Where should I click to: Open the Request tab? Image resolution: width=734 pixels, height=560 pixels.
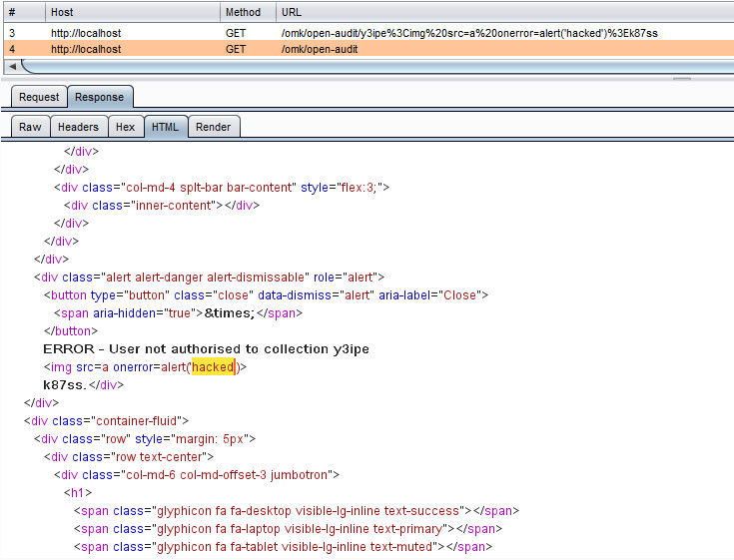pyautogui.click(x=39, y=97)
